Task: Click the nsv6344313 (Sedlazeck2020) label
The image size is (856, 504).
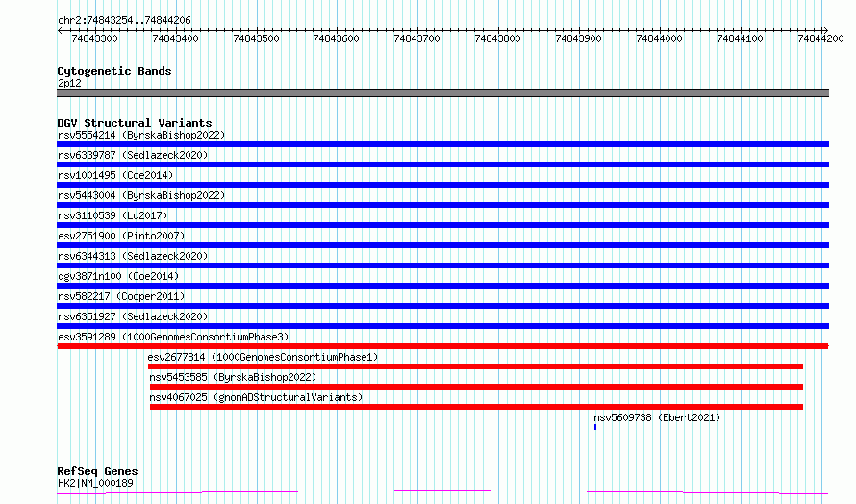Action: [132, 256]
